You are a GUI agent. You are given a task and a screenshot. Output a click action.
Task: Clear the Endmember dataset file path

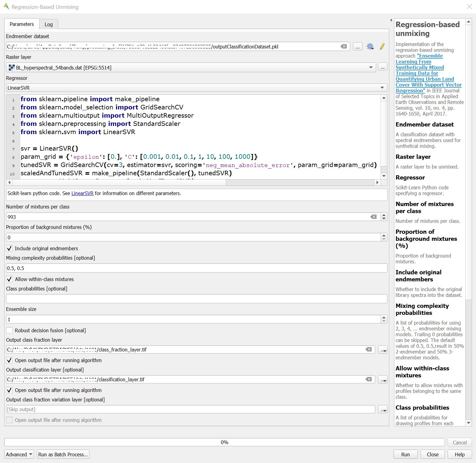[x=344, y=46]
